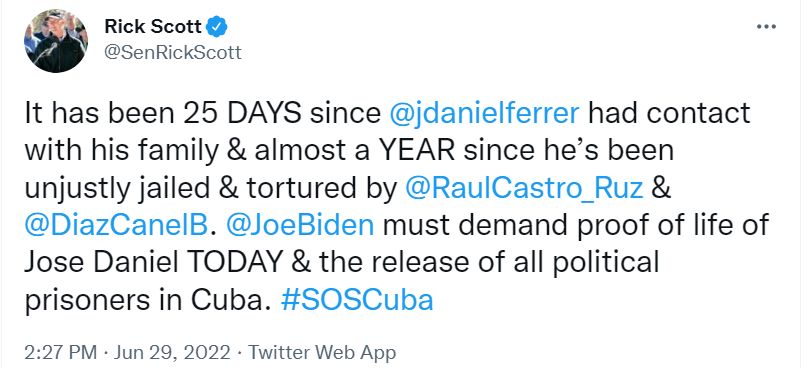The width and height of the screenshot is (809, 368).
Task: Click the blue verified badge icon
Action: pos(217,26)
